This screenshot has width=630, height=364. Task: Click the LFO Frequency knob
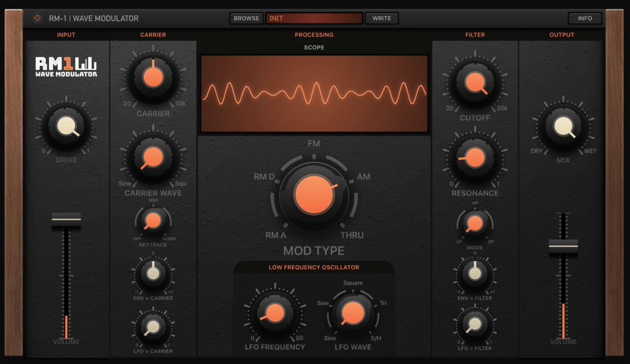[275, 313]
